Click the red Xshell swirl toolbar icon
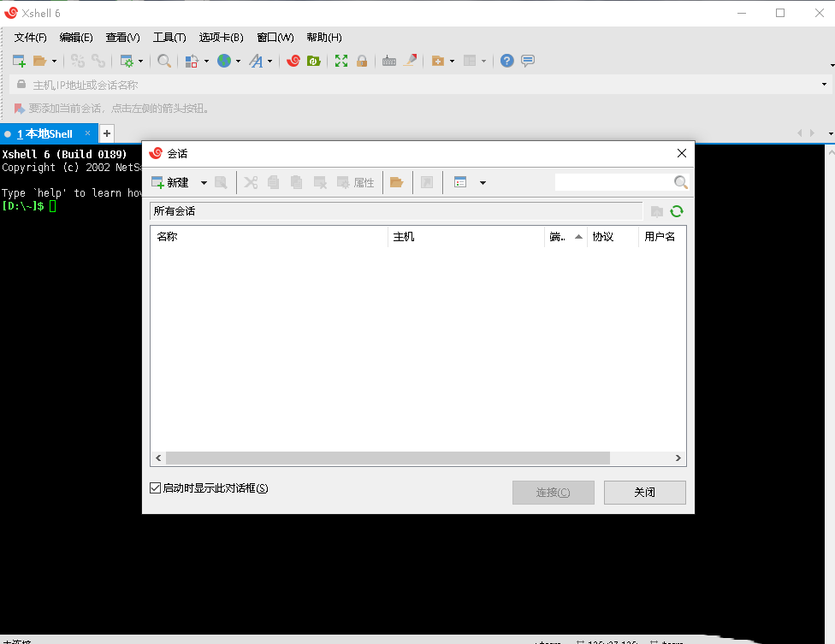Viewport: 835px width, 644px height. [x=293, y=62]
